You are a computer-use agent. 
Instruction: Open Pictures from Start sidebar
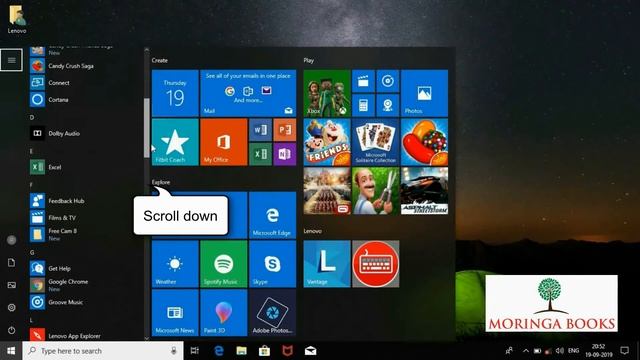pyautogui.click(x=11, y=285)
